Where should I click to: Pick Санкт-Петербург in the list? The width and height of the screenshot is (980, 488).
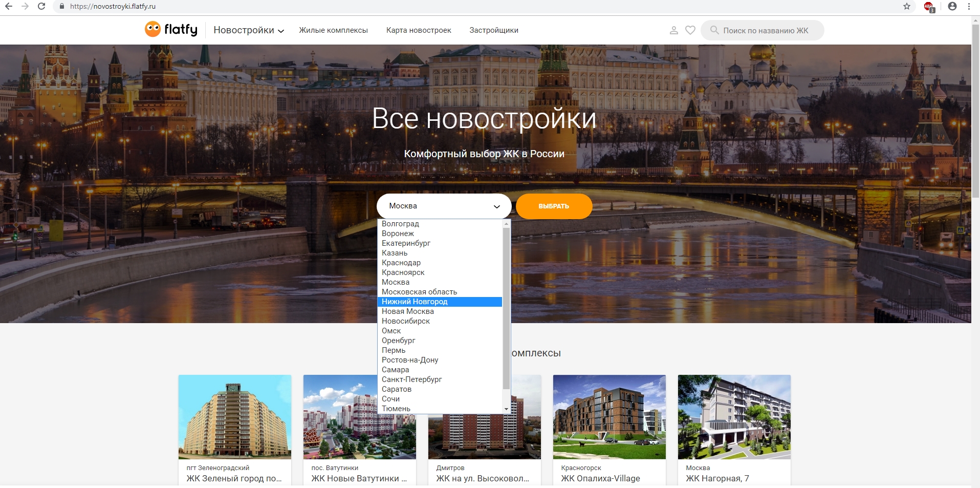pyautogui.click(x=440, y=379)
